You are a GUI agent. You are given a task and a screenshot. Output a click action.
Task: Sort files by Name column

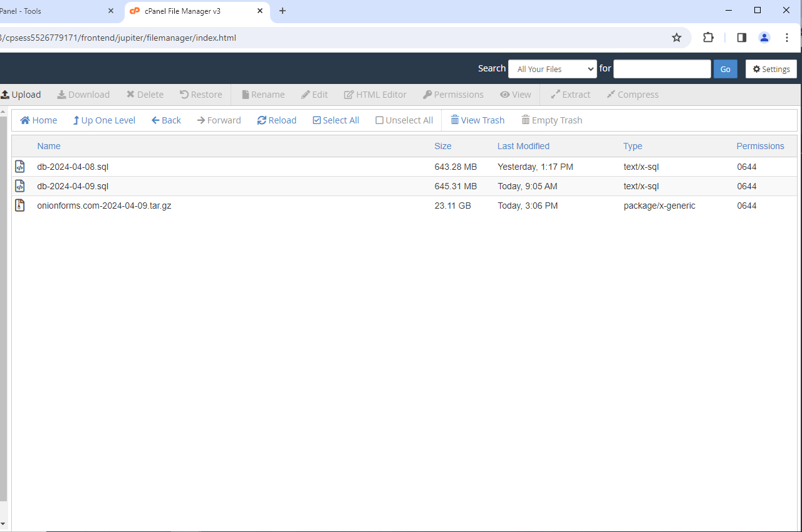[49, 146]
